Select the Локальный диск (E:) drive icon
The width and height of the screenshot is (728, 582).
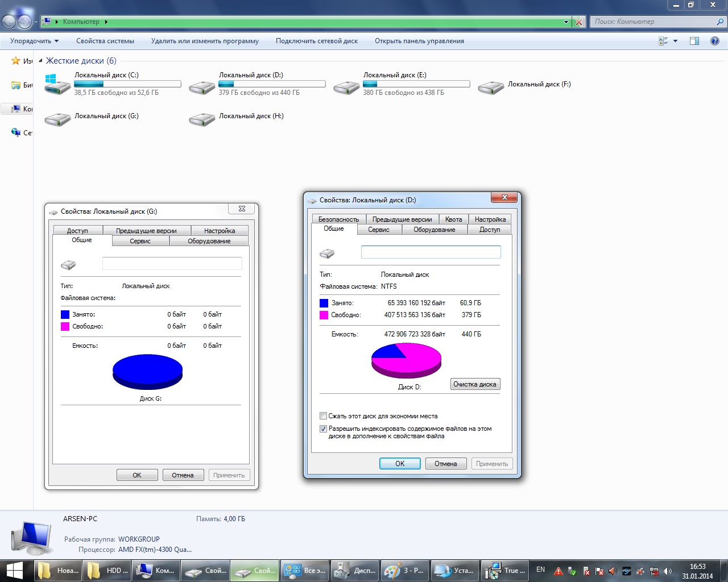coord(346,86)
